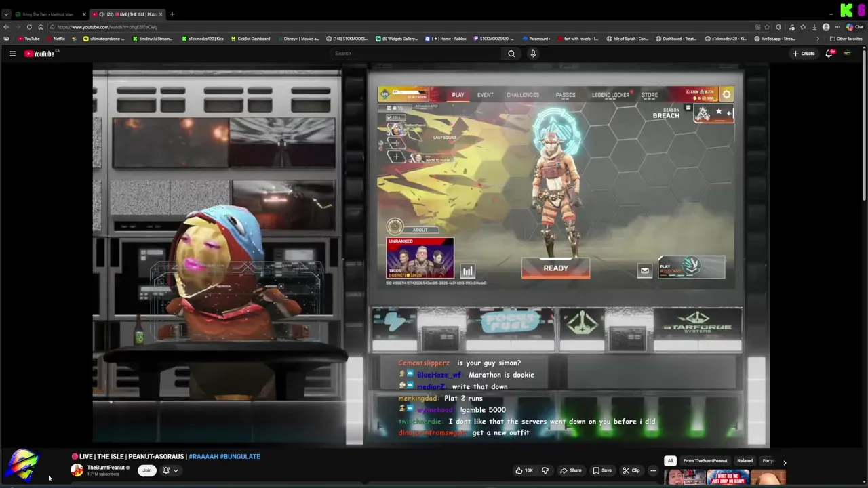The height and width of the screenshot is (488, 868).
Task: Open browser downloads icon
Action: tap(814, 27)
